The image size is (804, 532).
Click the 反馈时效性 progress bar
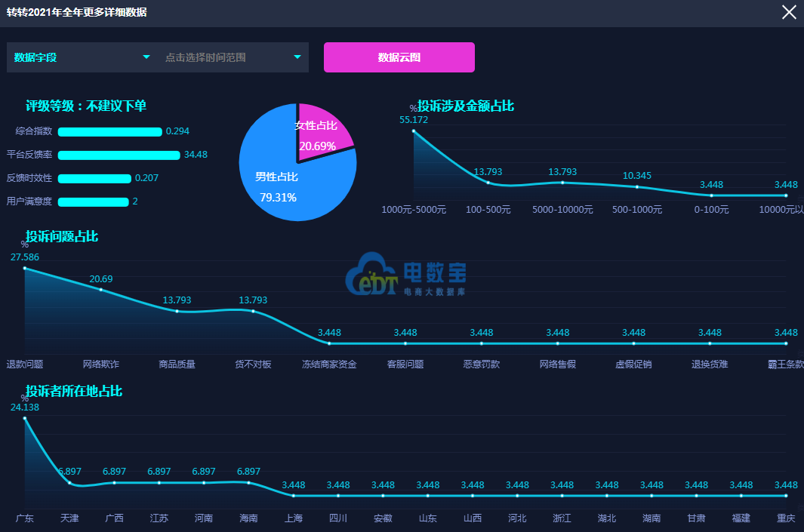click(x=94, y=179)
